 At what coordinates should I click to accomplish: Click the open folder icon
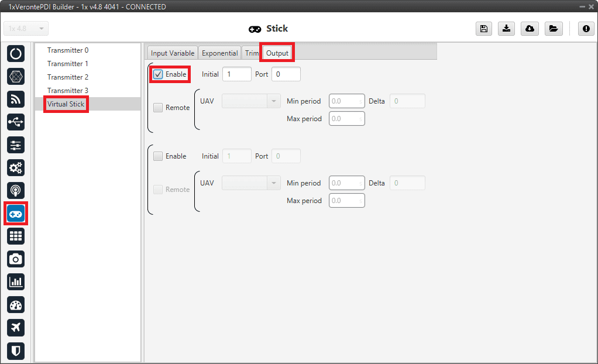click(x=553, y=29)
